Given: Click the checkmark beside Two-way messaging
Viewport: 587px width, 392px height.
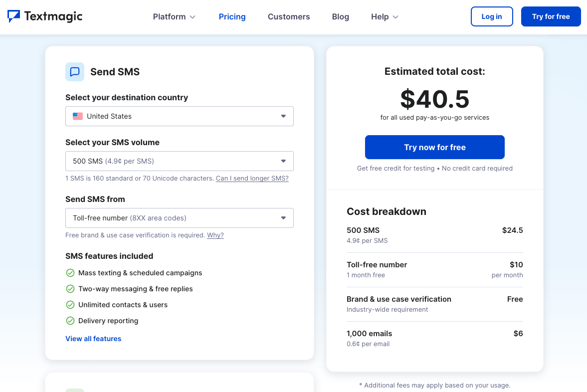Looking at the screenshot, I should click(70, 289).
